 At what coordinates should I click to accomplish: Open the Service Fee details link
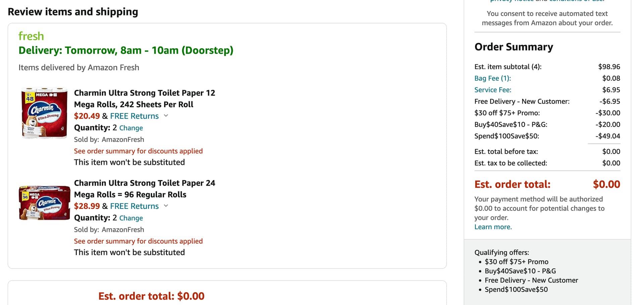coord(492,90)
